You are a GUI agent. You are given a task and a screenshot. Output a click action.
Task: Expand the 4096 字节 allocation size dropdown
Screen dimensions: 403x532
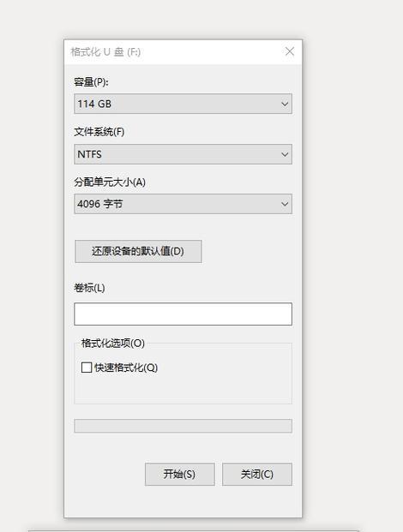pos(183,204)
